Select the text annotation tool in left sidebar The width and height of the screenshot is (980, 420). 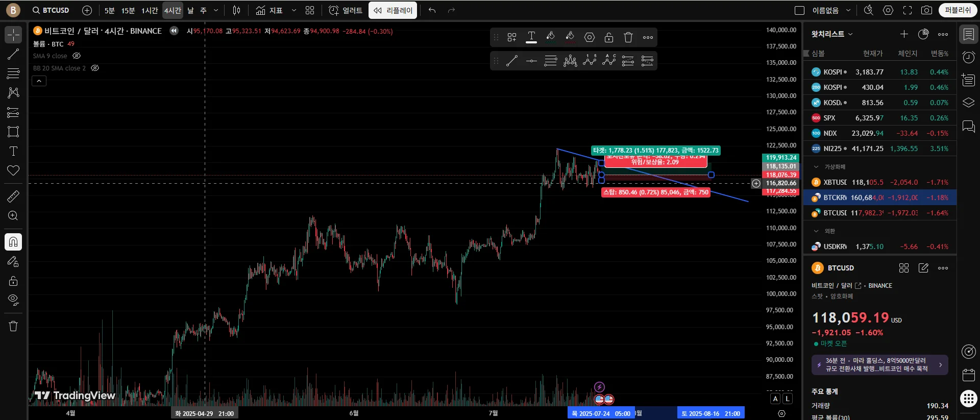(x=13, y=151)
